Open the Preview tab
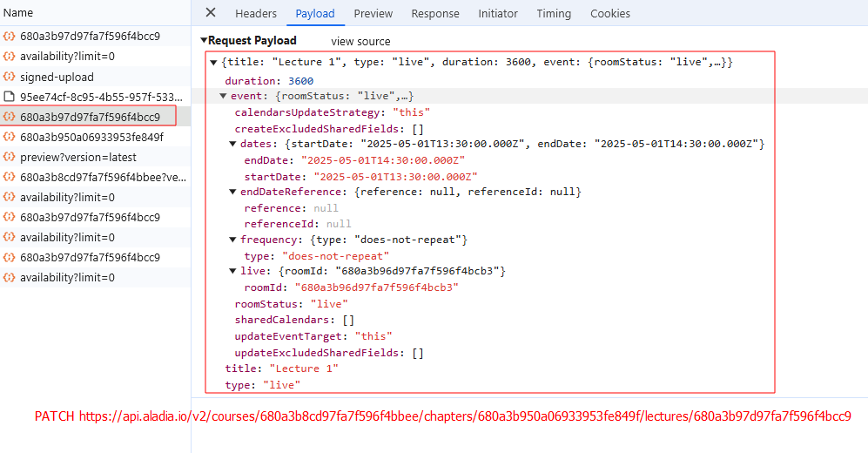 pos(373,13)
